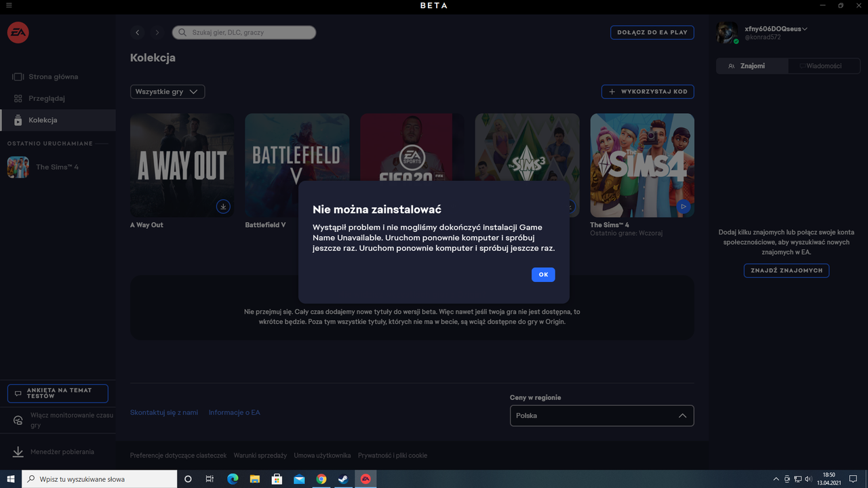Open Steam from the taskbar

pyautogui.click(x=343, y=479)
